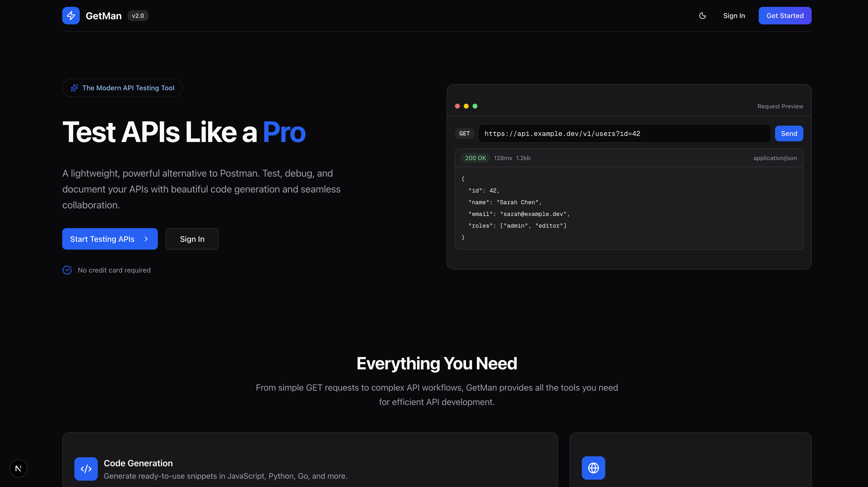Click the 200 OK status badge

point(475,158)
